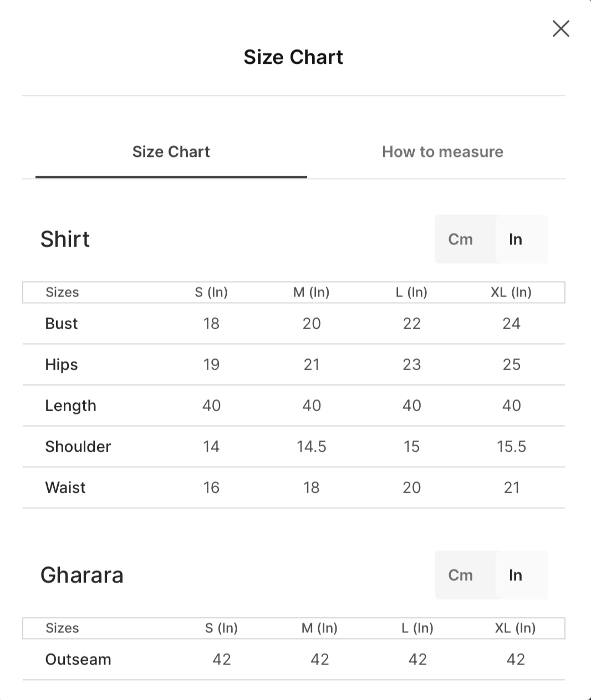Close the Size Chart dialog with X
Screen dimensions: 591x700
[x=561, y=29]
